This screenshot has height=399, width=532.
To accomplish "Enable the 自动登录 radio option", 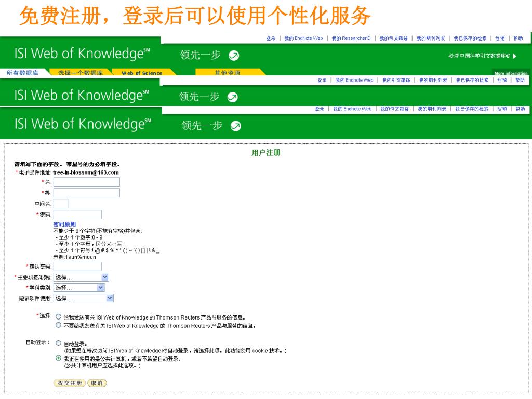I will pyautogui.click(x=58, y=343).
